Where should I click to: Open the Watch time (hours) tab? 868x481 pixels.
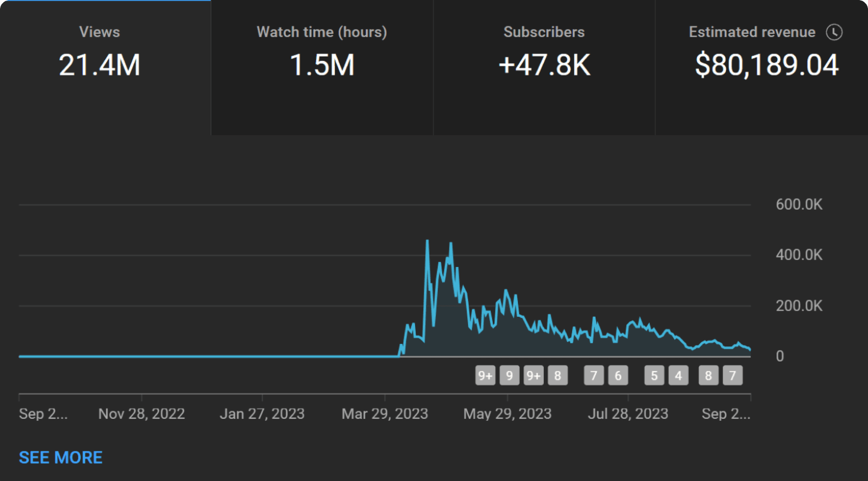(x=322, y=68)
